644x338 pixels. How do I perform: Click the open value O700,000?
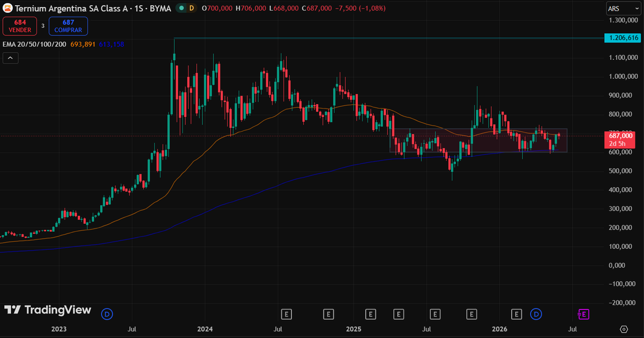[x=216, y=8]
